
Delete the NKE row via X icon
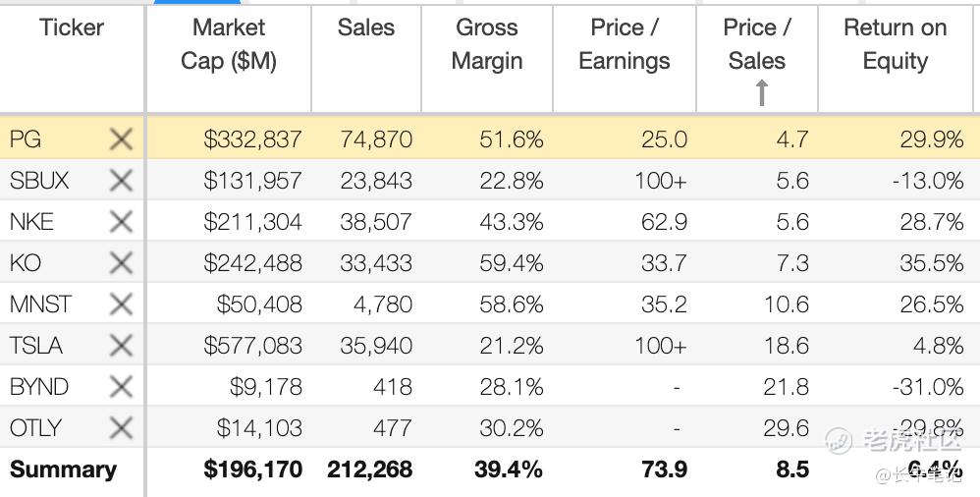121,222
